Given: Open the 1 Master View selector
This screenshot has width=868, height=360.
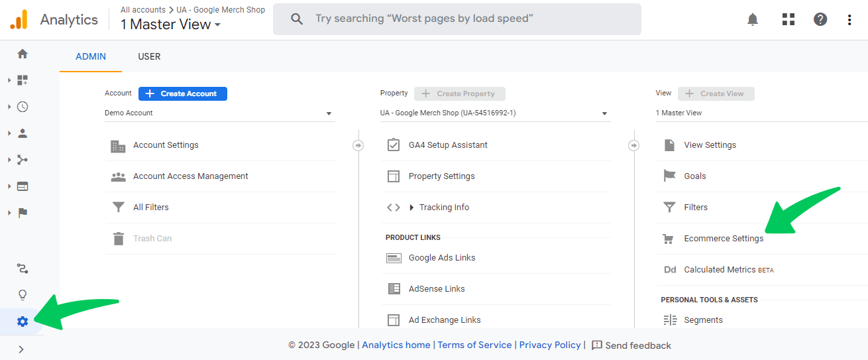Looking at the screenshot, I should (x=170, y=25).
